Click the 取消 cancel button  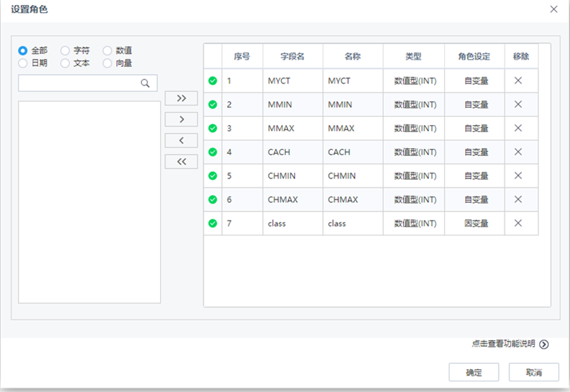point(534,372)
